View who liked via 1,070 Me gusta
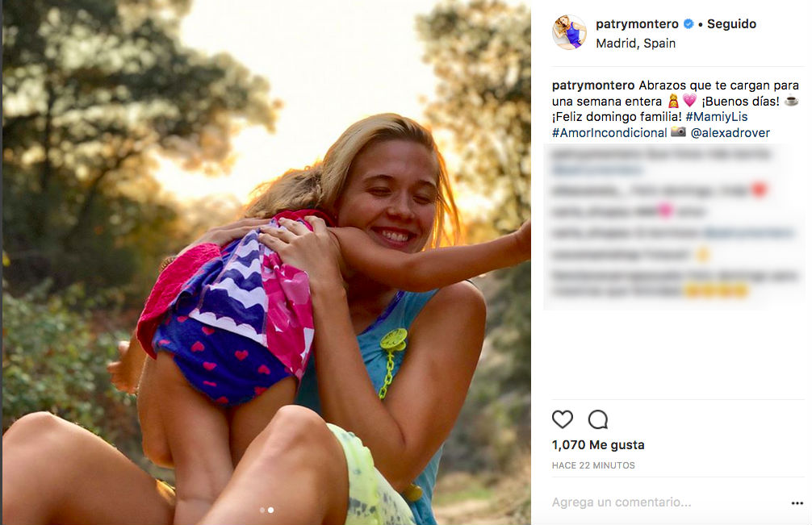 coord(598,445)
